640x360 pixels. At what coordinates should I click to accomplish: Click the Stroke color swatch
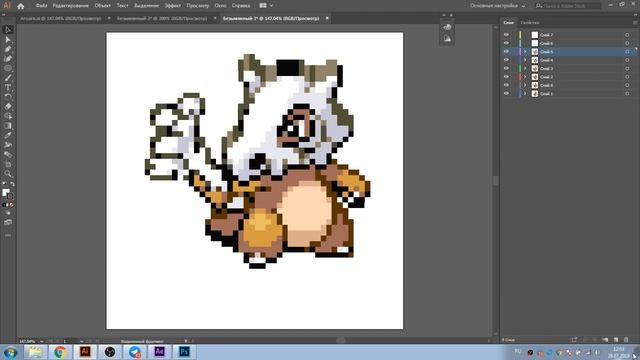point(10,196)
